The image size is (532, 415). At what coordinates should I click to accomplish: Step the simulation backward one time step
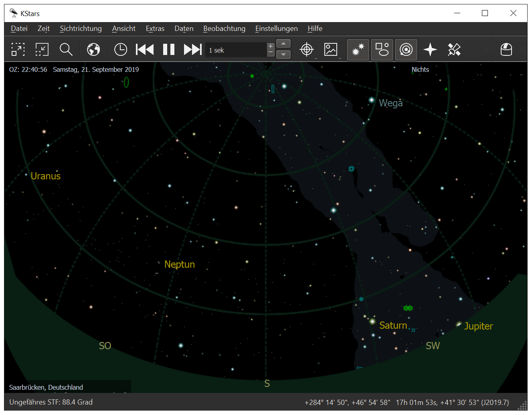(x=145, y=49)
